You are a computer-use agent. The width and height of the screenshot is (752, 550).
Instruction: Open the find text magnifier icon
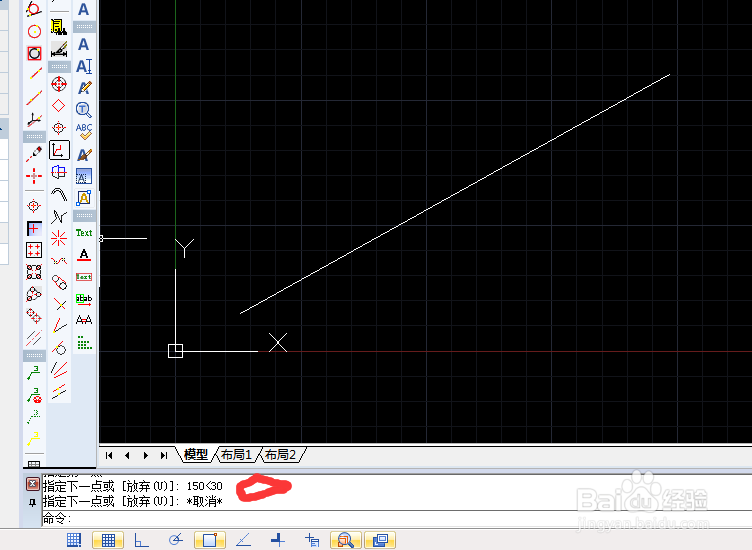pos(84,110)
